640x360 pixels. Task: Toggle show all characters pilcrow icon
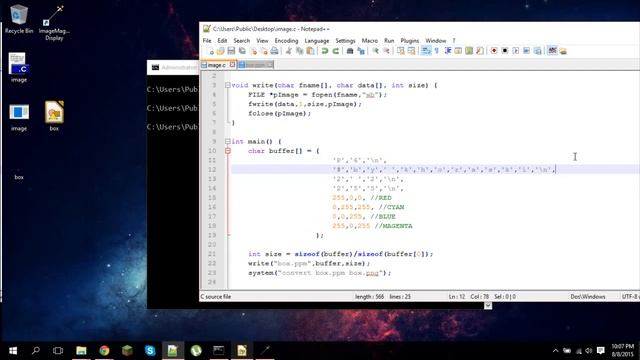(x=437, y=51)
